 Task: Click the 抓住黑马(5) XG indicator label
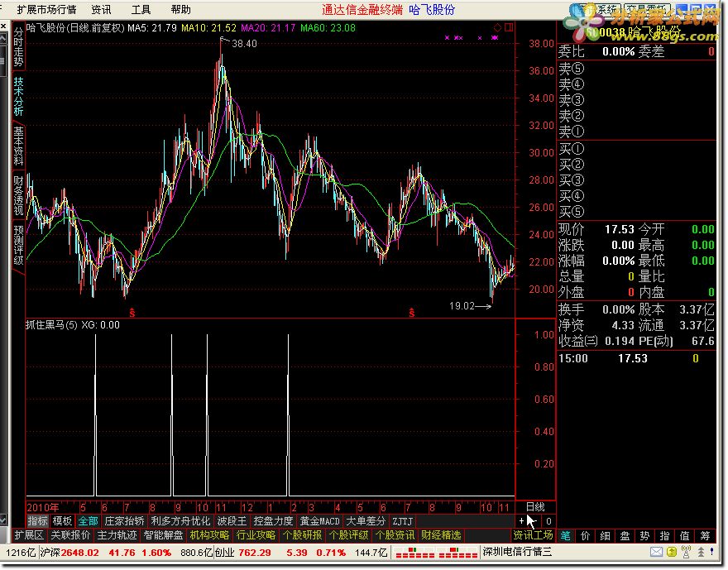73,325
